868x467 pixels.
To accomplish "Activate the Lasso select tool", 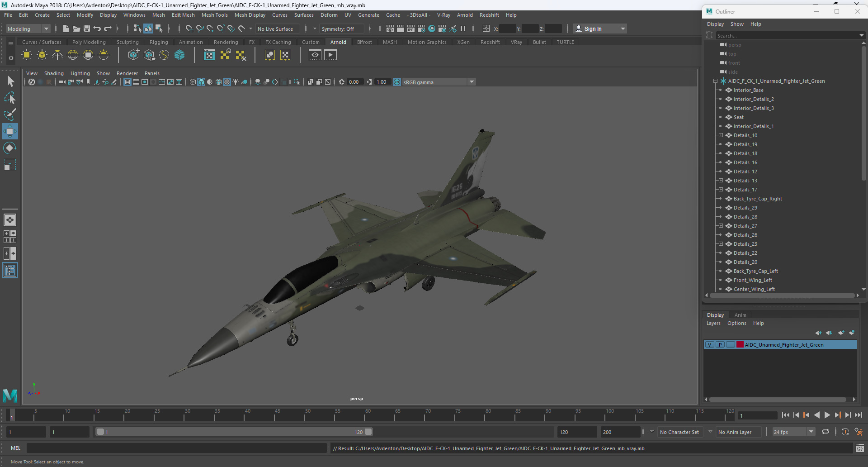I will (10, 98).
